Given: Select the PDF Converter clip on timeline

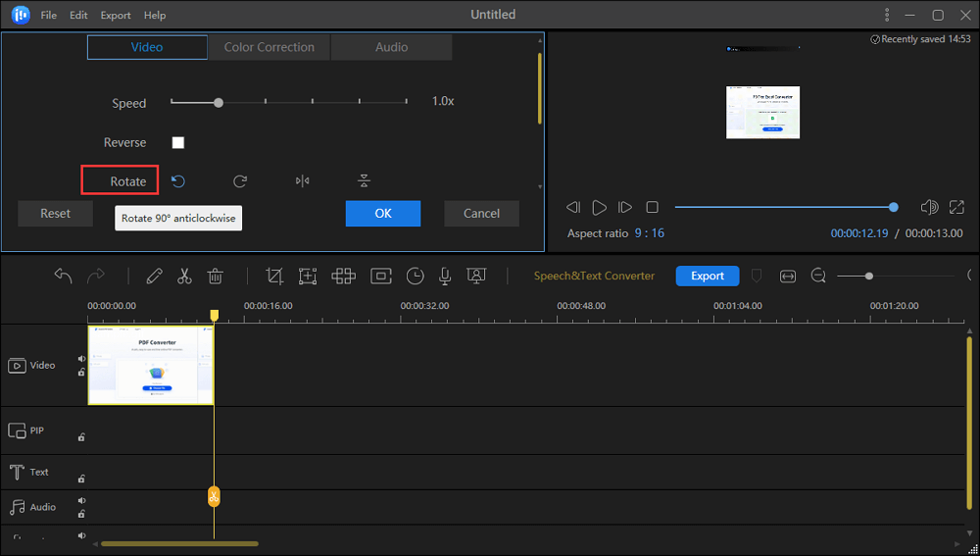Looking at the screenshot, I should click(x=150, y=365).
